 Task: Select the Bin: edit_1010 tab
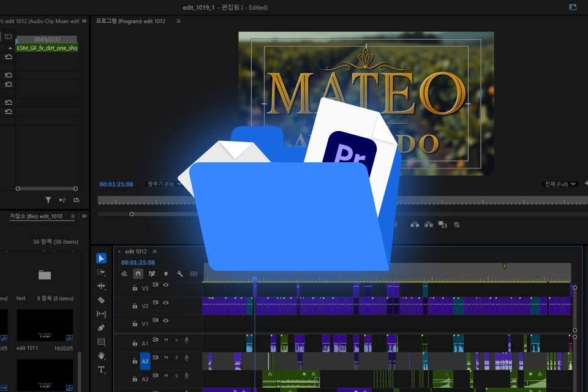click(36, 216)
